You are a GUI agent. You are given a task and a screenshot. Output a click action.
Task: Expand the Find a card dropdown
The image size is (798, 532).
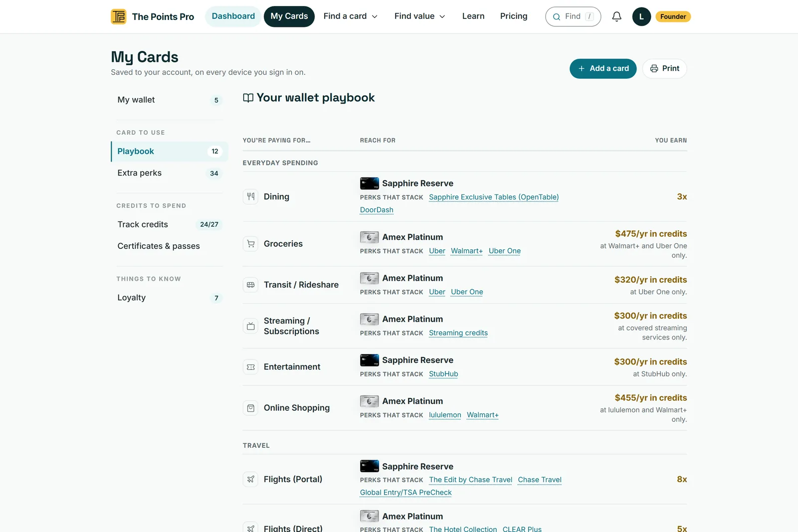[x=351, y=16]
